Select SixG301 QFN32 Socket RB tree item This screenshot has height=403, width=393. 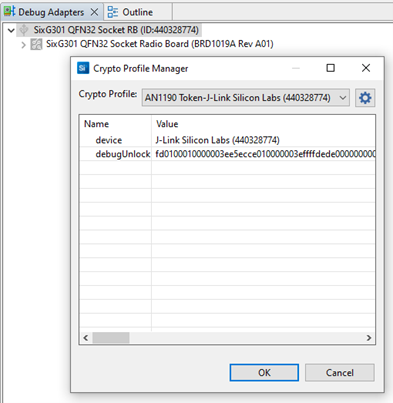pyautogui.click(x=116, y=30)
